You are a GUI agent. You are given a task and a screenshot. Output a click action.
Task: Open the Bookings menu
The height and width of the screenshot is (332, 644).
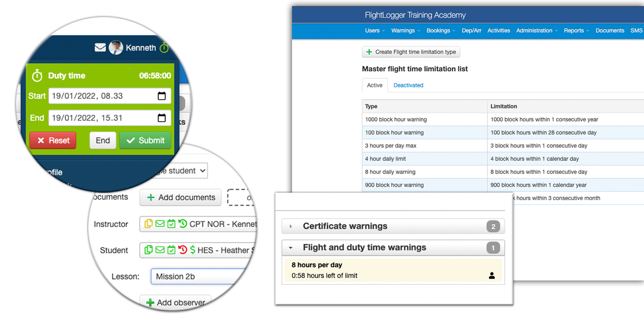[x=441, y=30]
